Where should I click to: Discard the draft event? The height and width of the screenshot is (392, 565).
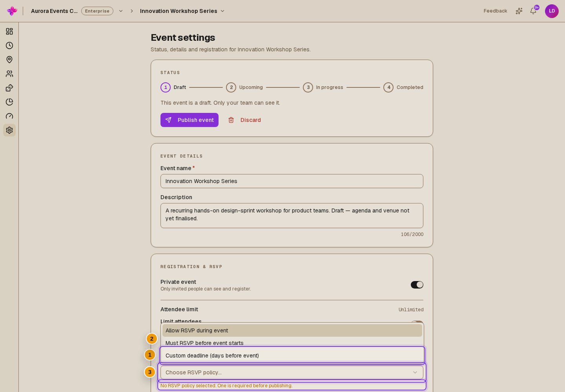[x=245, y=120]
